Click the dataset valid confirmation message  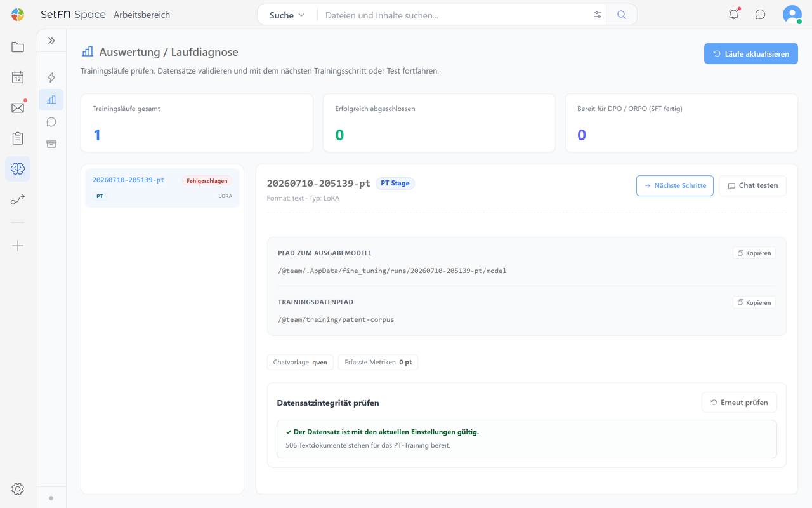point(527,439)
